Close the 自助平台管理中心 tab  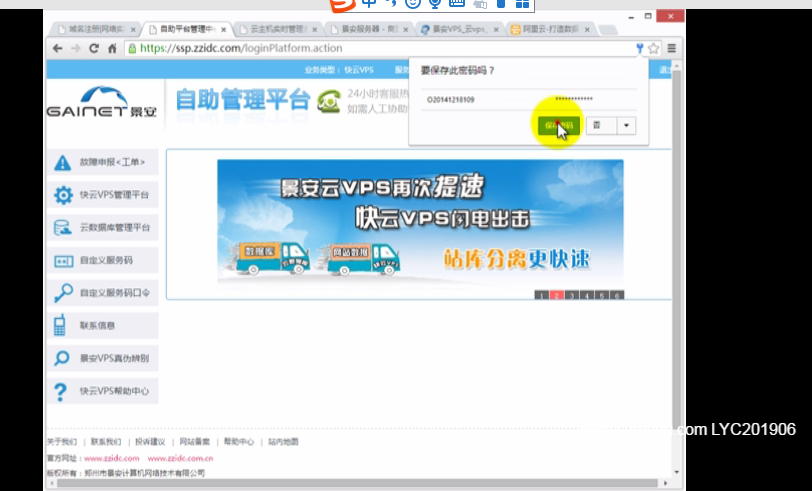(224, 30)
